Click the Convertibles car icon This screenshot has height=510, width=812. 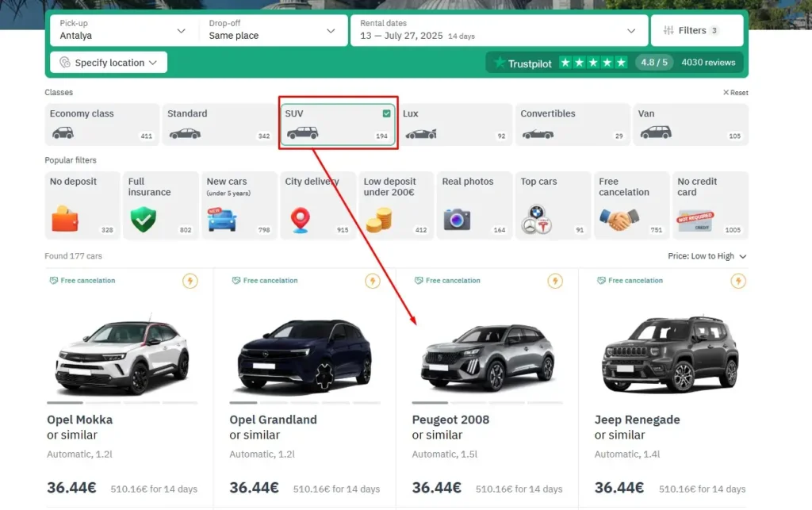[x=538, y=134]
